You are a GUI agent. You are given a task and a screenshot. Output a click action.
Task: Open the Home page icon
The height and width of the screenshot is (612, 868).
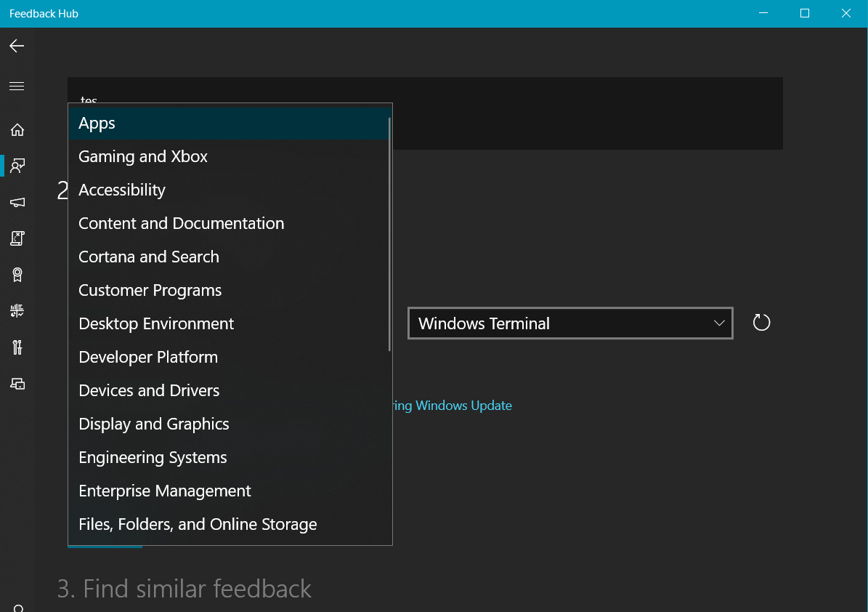pos(17,129)
